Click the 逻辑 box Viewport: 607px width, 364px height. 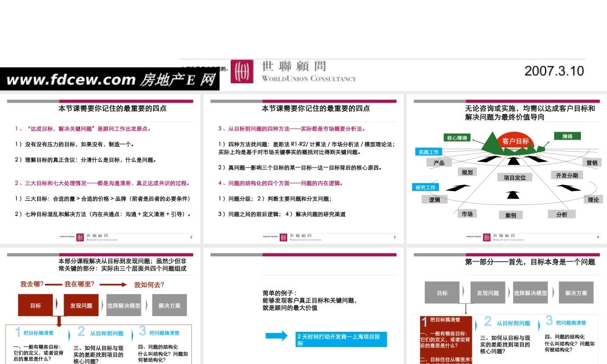pyautogui.click(x=435, y=200)
